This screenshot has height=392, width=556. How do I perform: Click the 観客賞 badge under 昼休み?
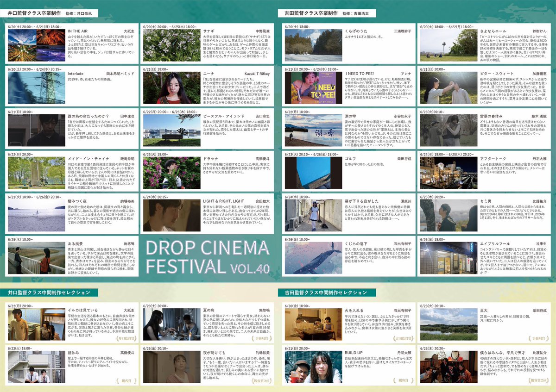[x=126, y=380]
